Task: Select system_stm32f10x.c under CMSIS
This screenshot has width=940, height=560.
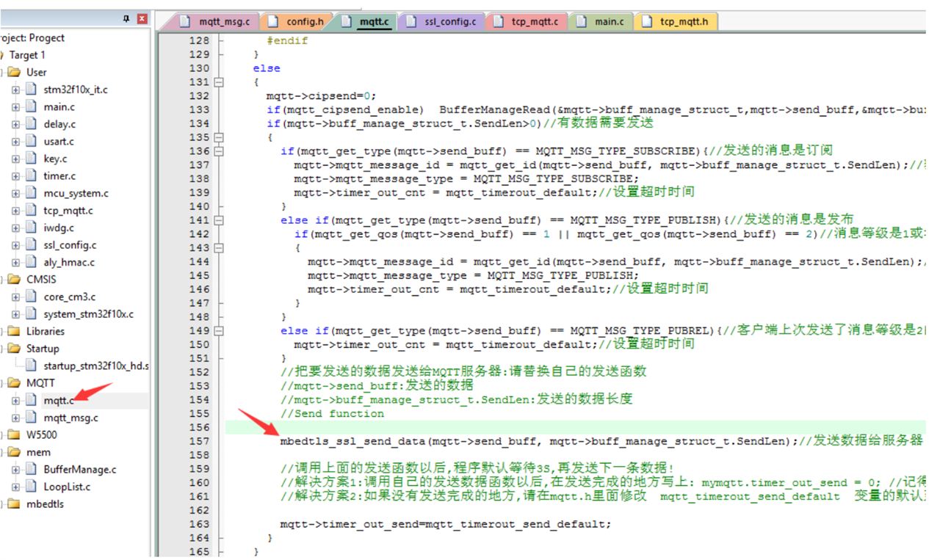Action: click(88, 314)
